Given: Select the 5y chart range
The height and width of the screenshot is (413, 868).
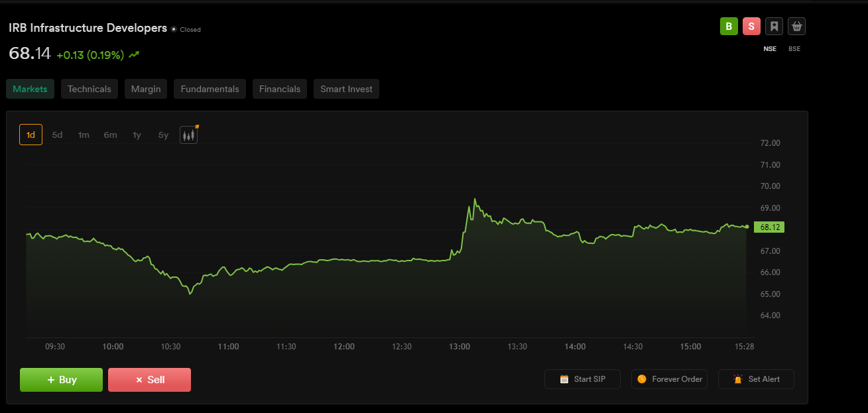Looking at the screenshot, I should point(163,135).
